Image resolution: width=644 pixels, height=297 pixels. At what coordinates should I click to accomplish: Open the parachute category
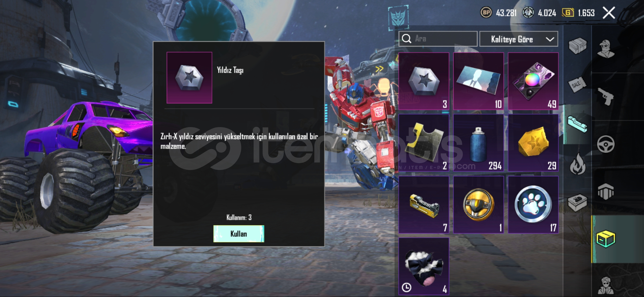(606, 191)
